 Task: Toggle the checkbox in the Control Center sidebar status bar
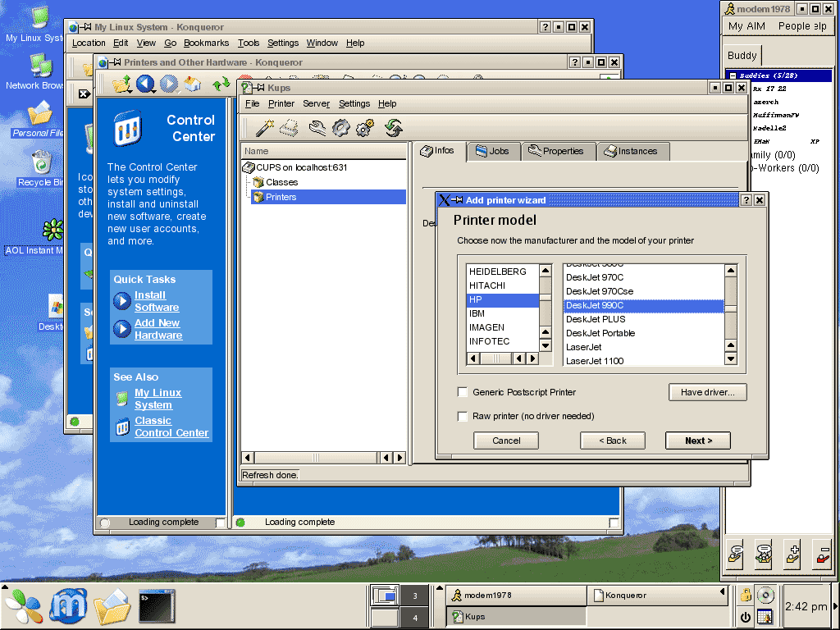tap(220, 523)
